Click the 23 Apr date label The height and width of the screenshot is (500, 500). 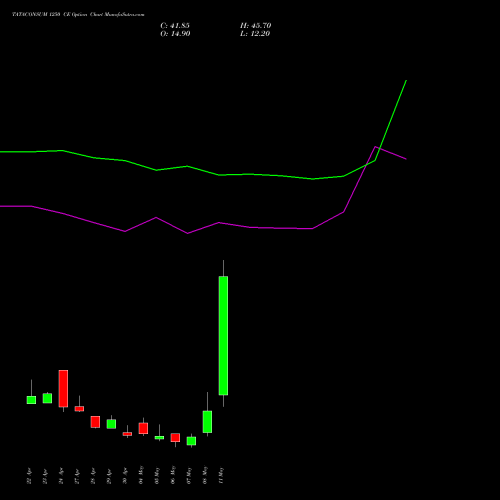coord(45,476)
